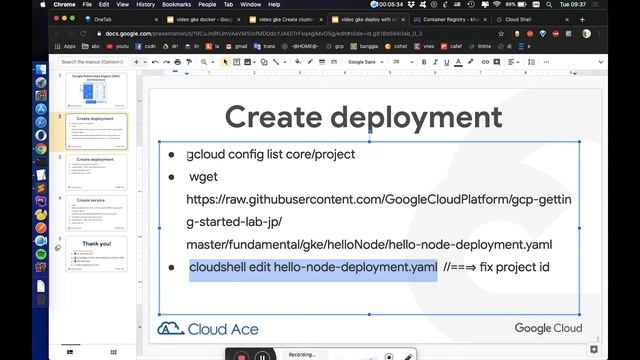Viewport: 640px width, 360px height.
Task: Open the Explore button at bottom right
Action: 594,349
